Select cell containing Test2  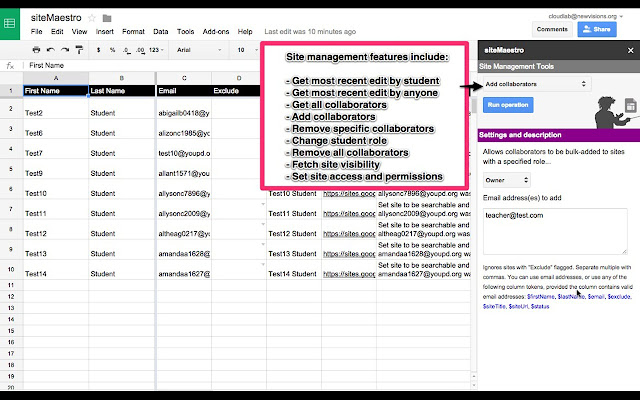click(56, 109)
